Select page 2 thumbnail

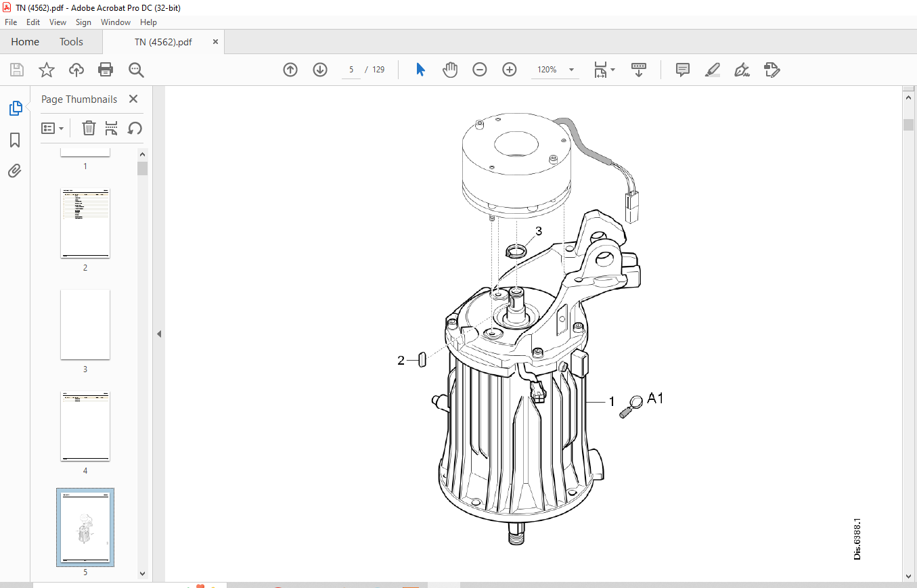tap(85, 223)
